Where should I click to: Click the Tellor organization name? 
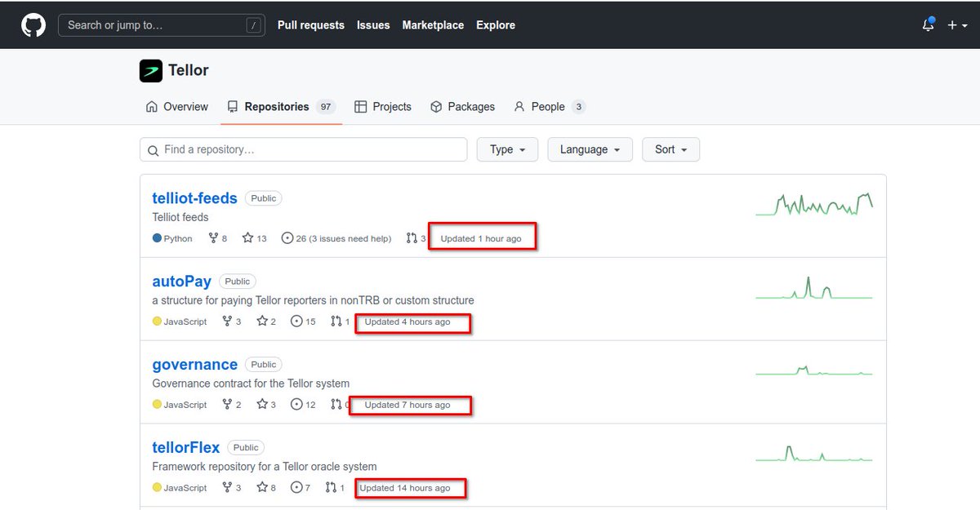pyautogui.click(x=189, y=70)
